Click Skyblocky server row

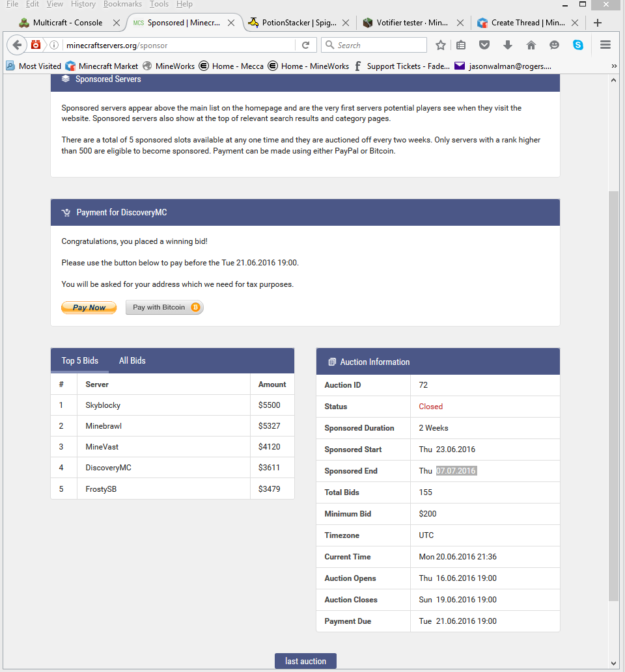point(173,405)
